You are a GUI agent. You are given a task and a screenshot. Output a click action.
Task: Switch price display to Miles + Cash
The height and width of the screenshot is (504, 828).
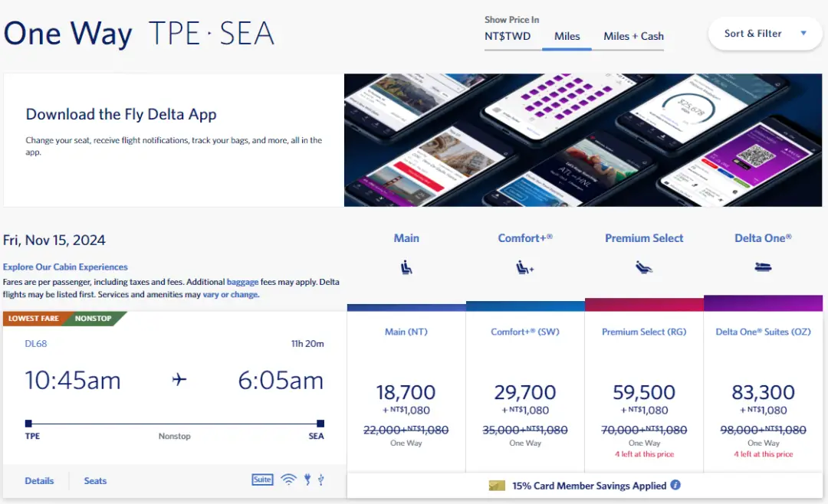pos(633,36)
